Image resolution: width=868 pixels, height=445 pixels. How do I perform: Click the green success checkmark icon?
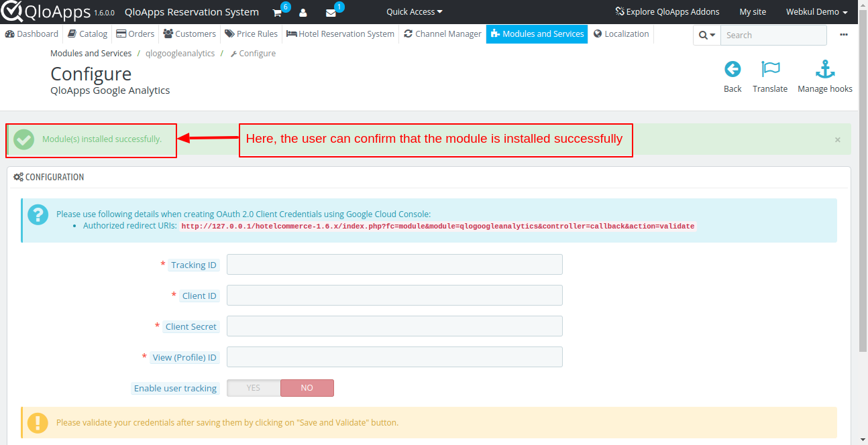point(24,139)
